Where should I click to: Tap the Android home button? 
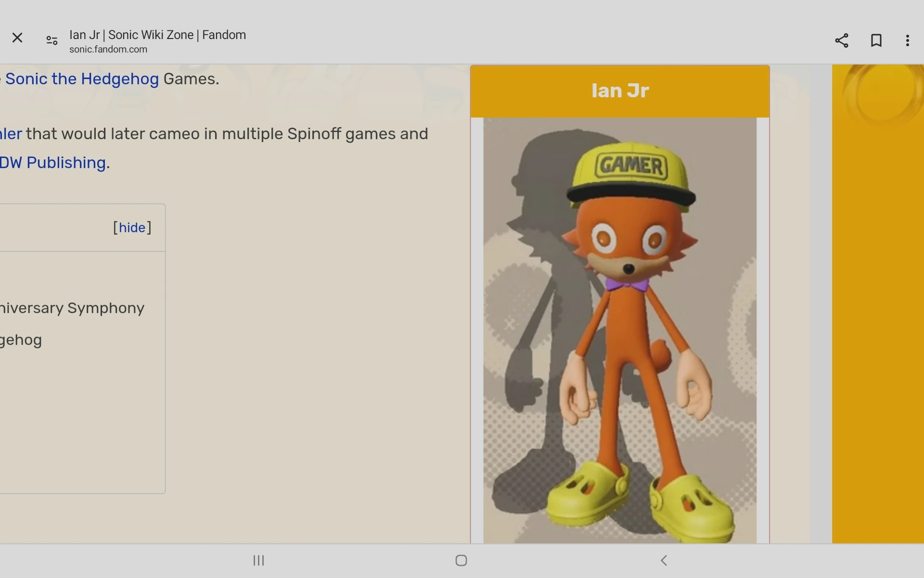tap(461, 560)
